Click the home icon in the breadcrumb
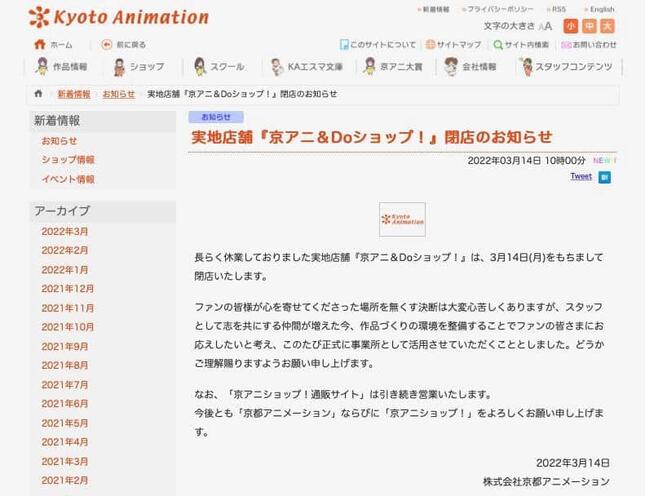The image size is (645, 496). [x=39, y=94]
